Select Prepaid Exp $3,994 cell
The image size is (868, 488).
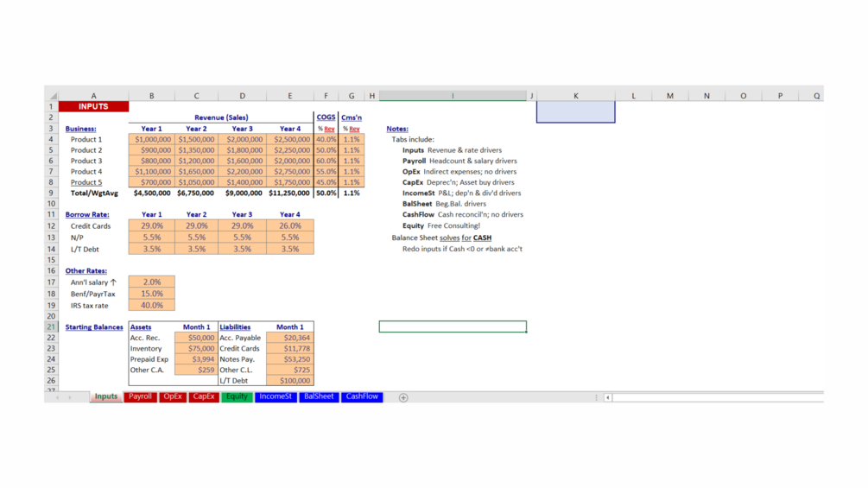[197, 359]
